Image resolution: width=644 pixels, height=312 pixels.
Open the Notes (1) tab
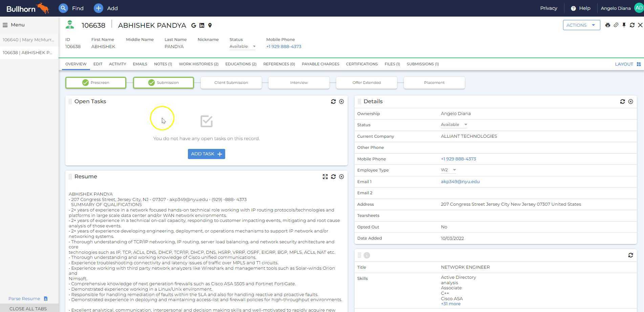[x=163, y=64]
